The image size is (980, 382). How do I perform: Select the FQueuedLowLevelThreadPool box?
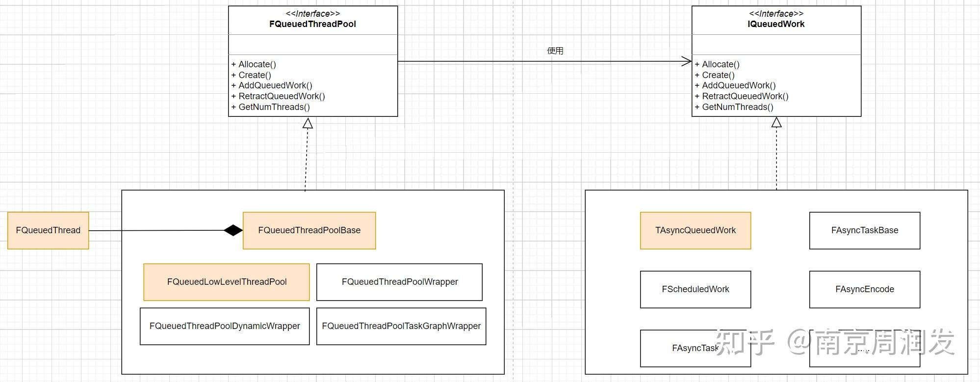click(227, 282)
